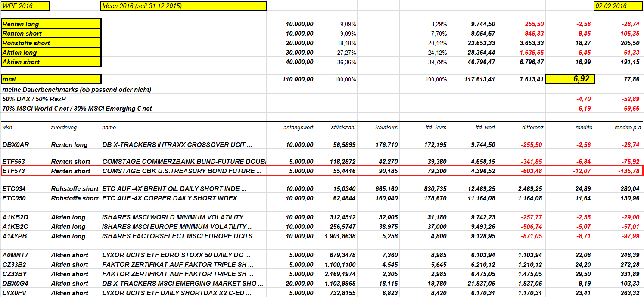The height and width of the screenshot is (297, 644).
Task: Select the WKN cell 'A0MNT7'
Action: [15, 255]
